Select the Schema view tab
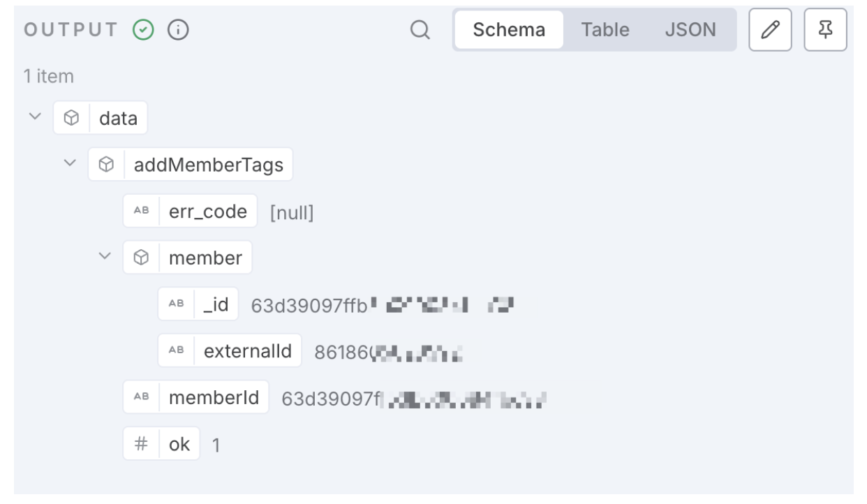The image size is (867, 504). [x=509, y=30]
